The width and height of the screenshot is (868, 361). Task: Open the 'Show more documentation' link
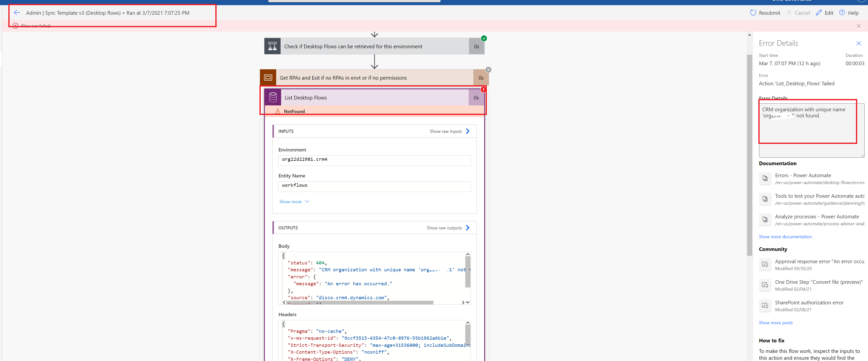(785, 237)
